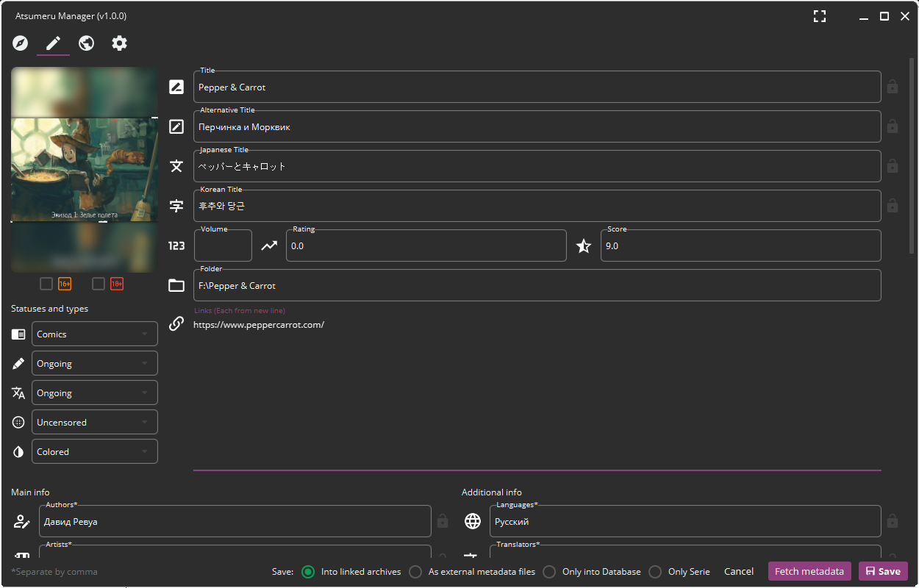Click the Folder field 'F:\Pepper & Carrot'
919x588 pixels.
click(x=537, y=285)
